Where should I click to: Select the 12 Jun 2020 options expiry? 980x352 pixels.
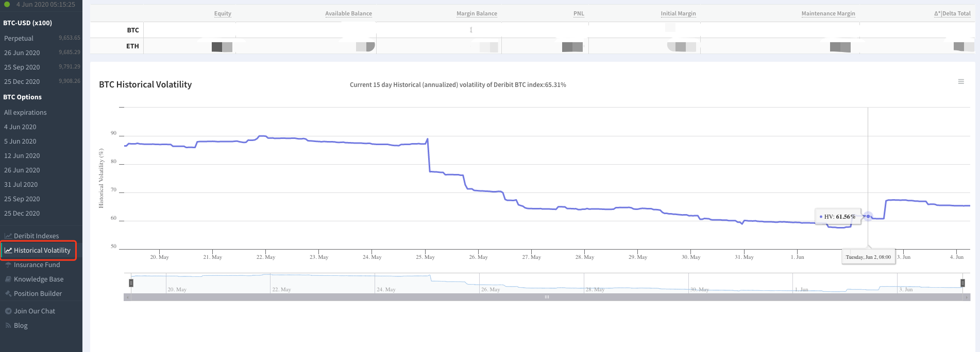click(22, 156)
